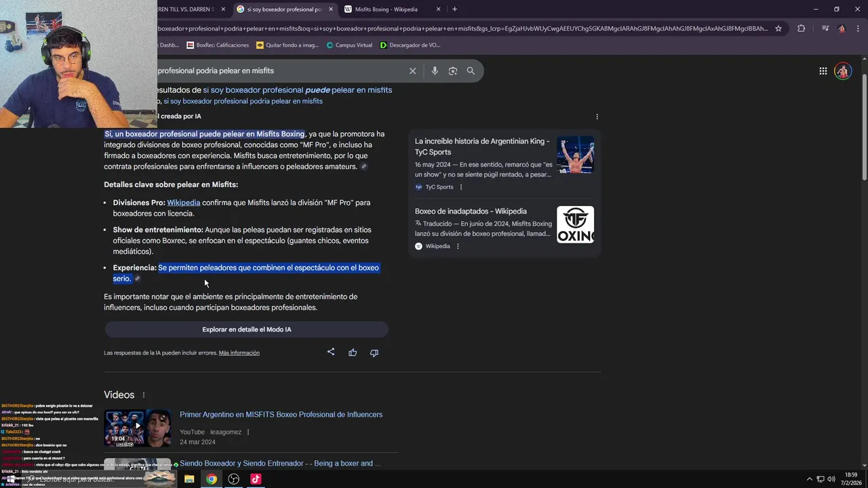Image resolution: width=868 pixels, height=488 pixels.
Task: Open OBS Studio from the taskbar
Action: point(234,479)
